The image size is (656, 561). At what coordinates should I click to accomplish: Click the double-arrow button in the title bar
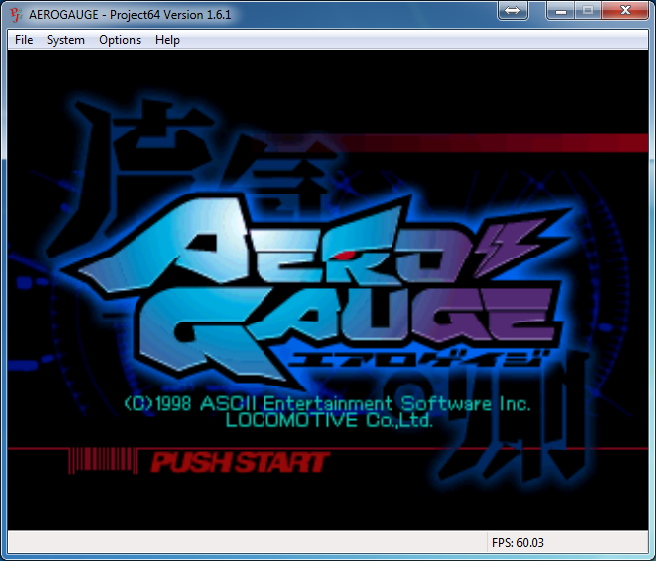tap(512, 10)
